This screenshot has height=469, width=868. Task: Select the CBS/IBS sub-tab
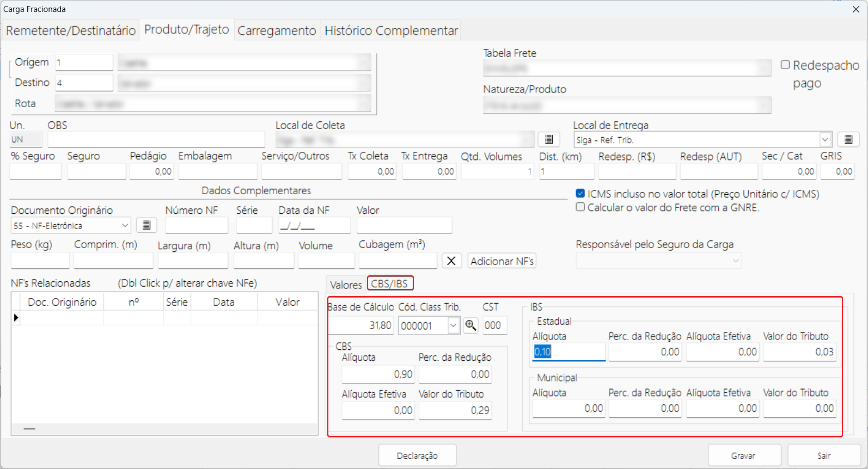pyautogui.click(x=390, y=283)
